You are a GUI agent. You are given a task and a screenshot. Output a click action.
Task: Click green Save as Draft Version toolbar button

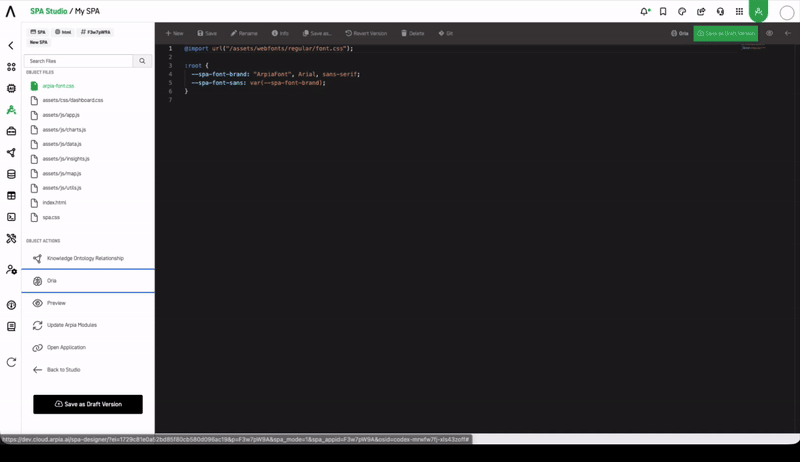(726, 33)
